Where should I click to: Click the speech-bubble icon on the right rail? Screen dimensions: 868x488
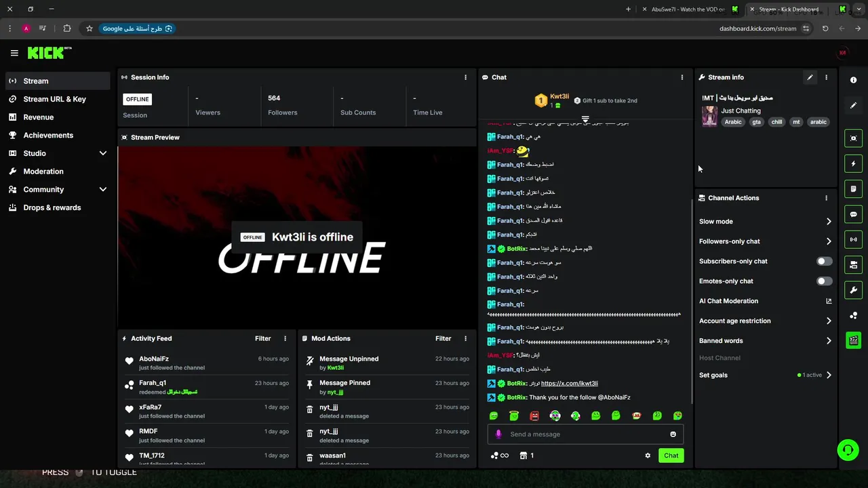pos(853,214)
